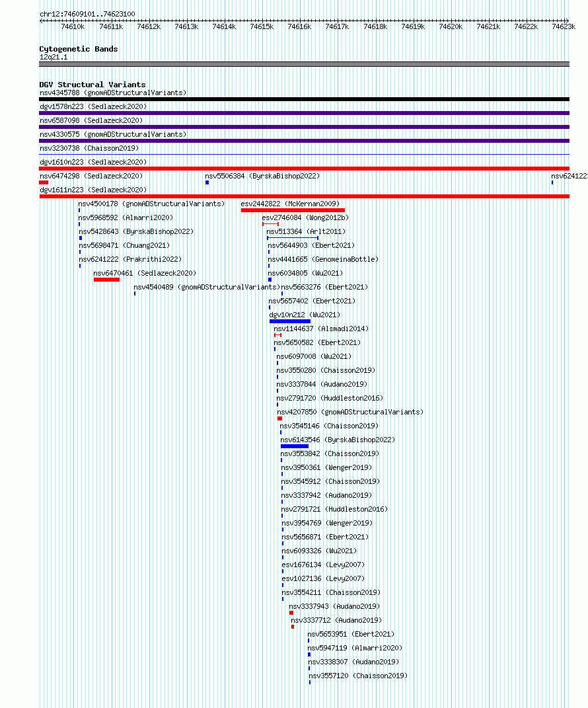Click nsv3557120 (Chaisson2019) label
The height and width of the screenshot is (708, 588).
click(358, 676)
